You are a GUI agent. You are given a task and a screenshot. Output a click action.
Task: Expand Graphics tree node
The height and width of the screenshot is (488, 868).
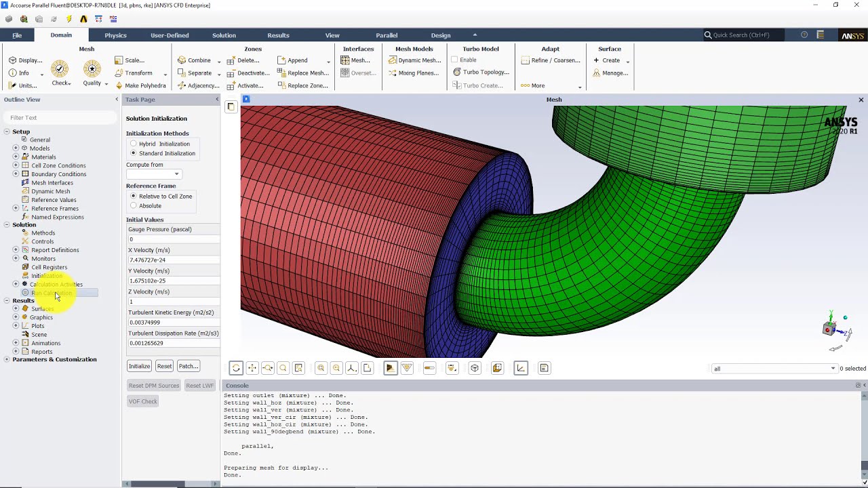point(16,317)
